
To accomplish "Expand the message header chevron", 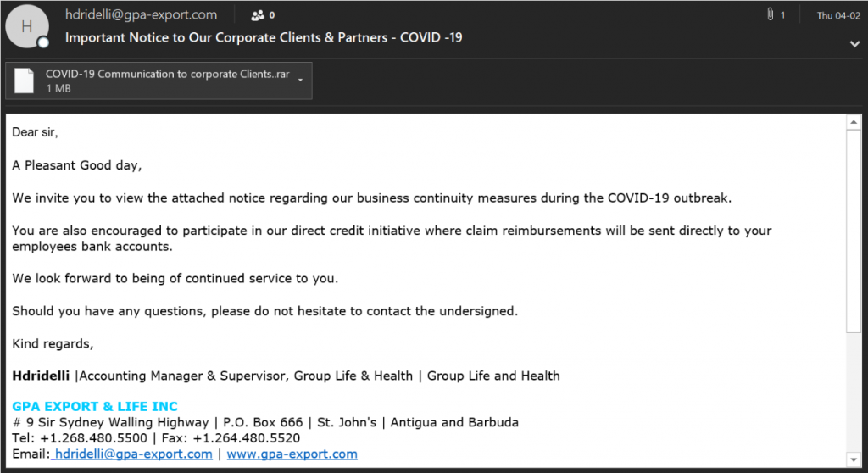I will tap(854, 44).
